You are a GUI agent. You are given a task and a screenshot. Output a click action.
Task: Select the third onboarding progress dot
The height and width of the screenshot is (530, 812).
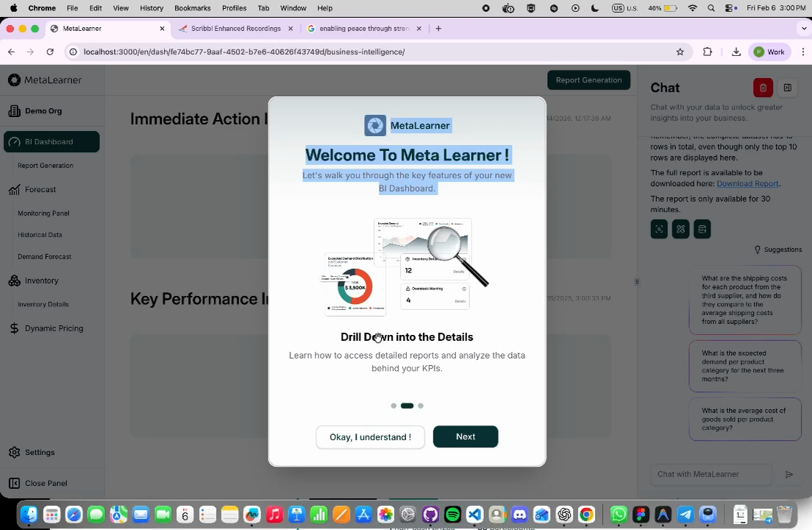tap(420, 406)
